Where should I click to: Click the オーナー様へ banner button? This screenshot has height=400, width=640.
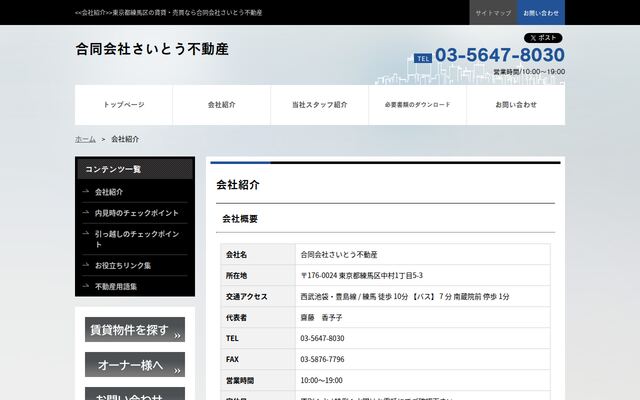tap(135, 364)
